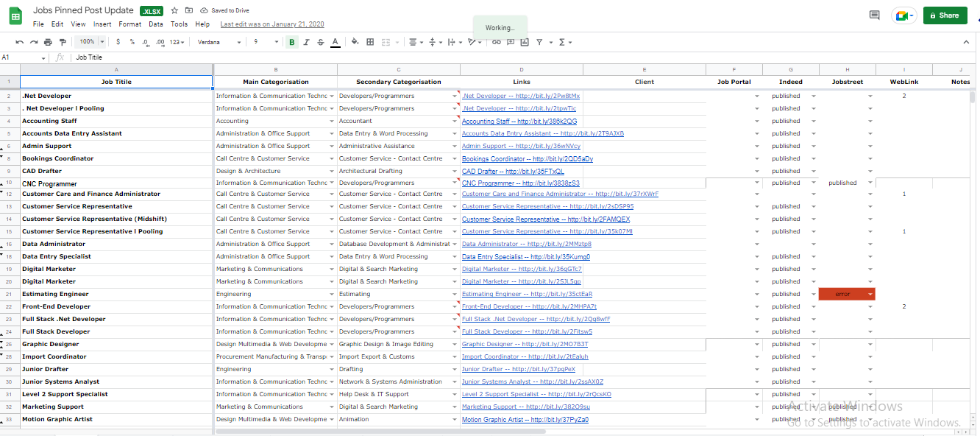Toggle Strikethrough formatting
Viewport: 980px width, 436px height.
[321, 42]
